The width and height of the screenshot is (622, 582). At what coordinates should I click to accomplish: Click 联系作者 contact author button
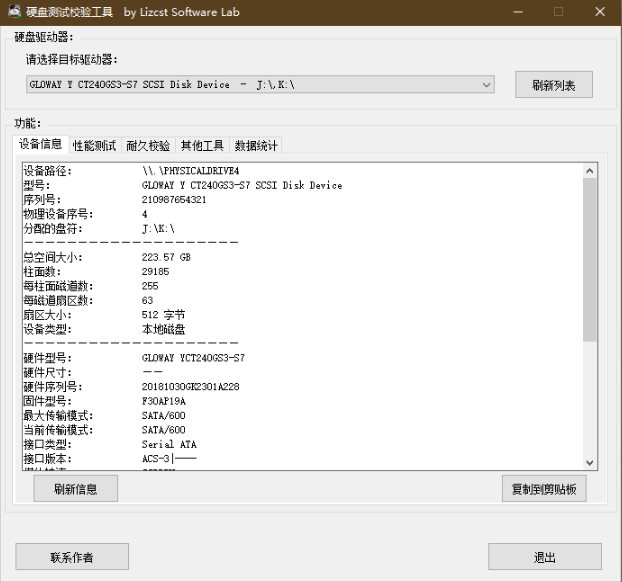tap(72, 557)
